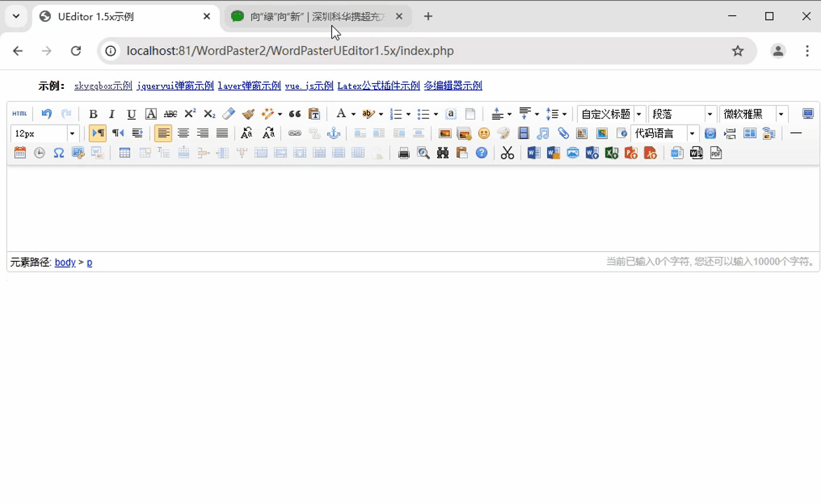Insert an anchor using the anchor icon
The width and height of the screenshot is (821, 504).
point(334,134)
